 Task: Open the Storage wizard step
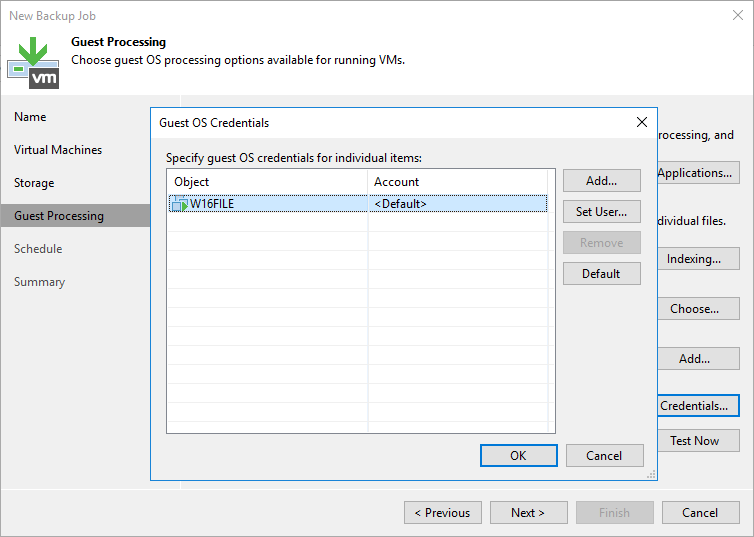pyautogui.click(x=34, y=183)
